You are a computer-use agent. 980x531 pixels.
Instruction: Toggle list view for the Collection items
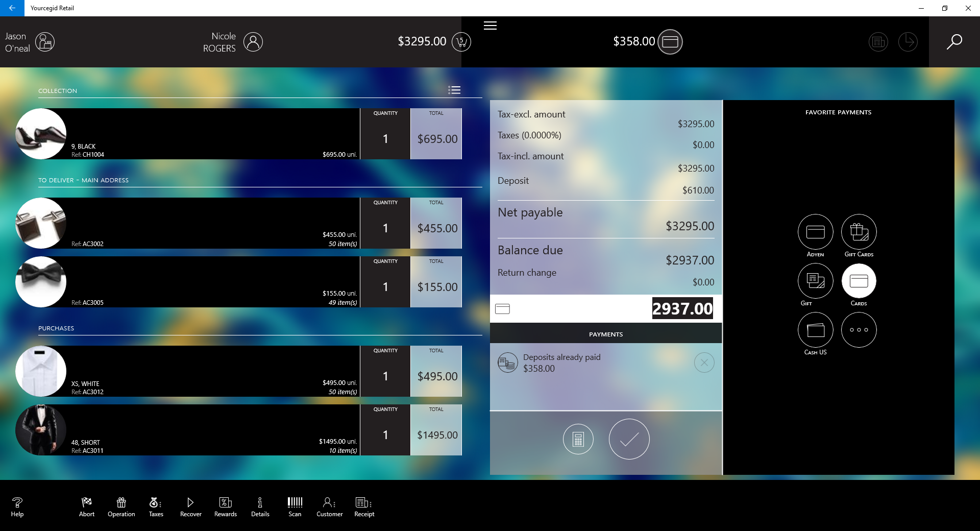(x=454, y=90)
